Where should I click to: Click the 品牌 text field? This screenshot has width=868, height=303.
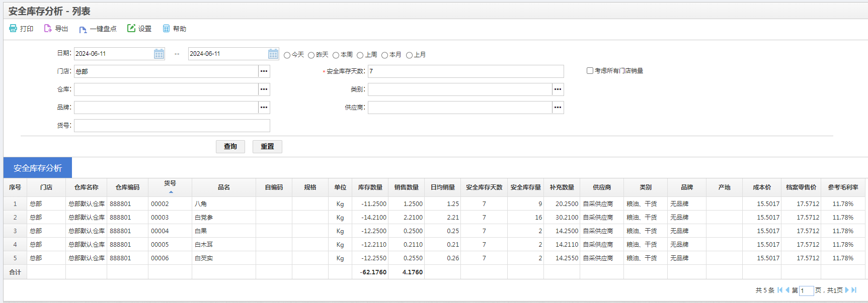(x=166, y=108)
